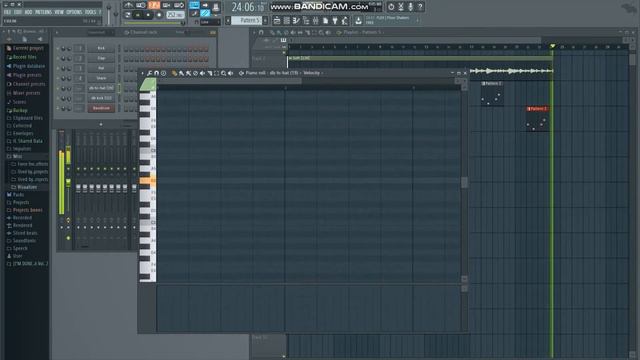
Task: Click the tempo value field
Action: (x=175, y=15)
